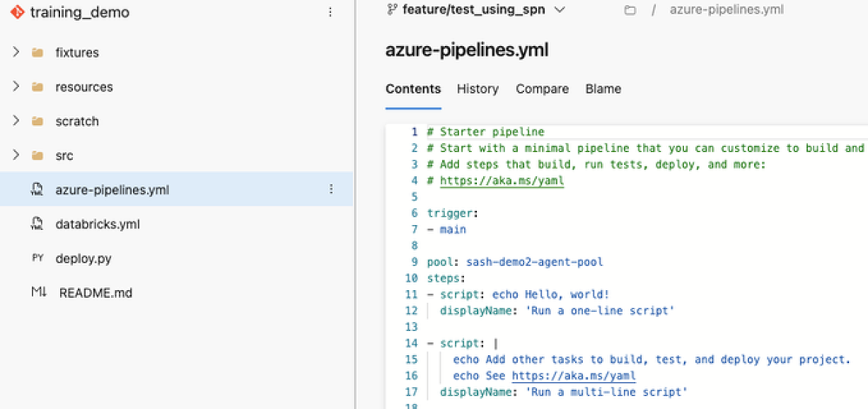Click the resources folder icon
The image size is (868, 409).
[x=37, y=88]
